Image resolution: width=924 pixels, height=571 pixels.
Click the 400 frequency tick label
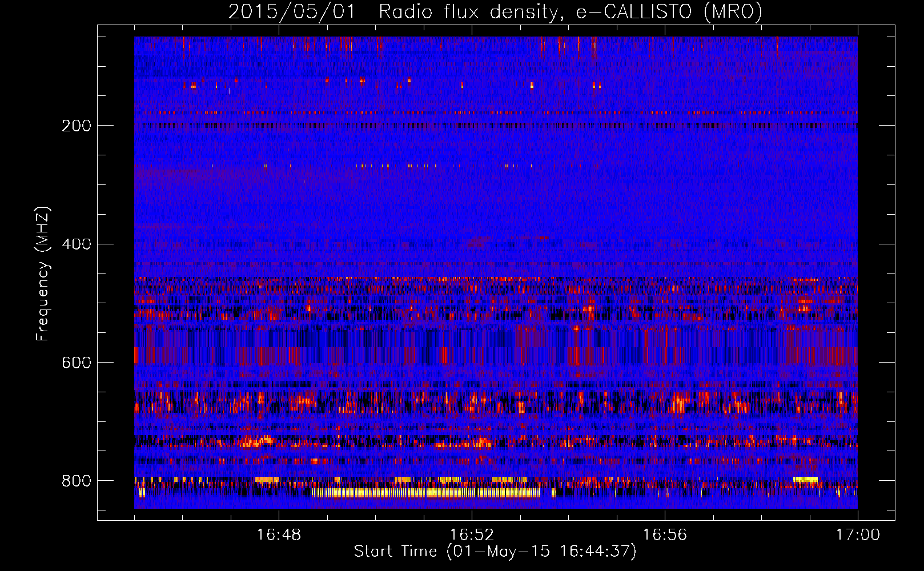pos(77,244)
